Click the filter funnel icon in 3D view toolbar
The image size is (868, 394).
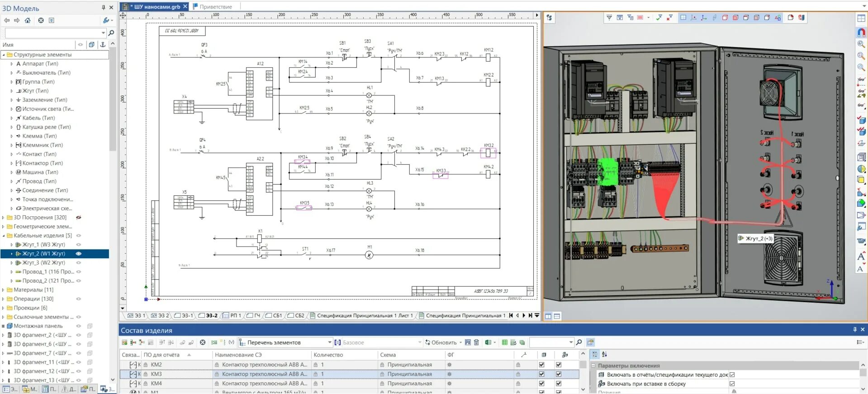coord(609,18)
